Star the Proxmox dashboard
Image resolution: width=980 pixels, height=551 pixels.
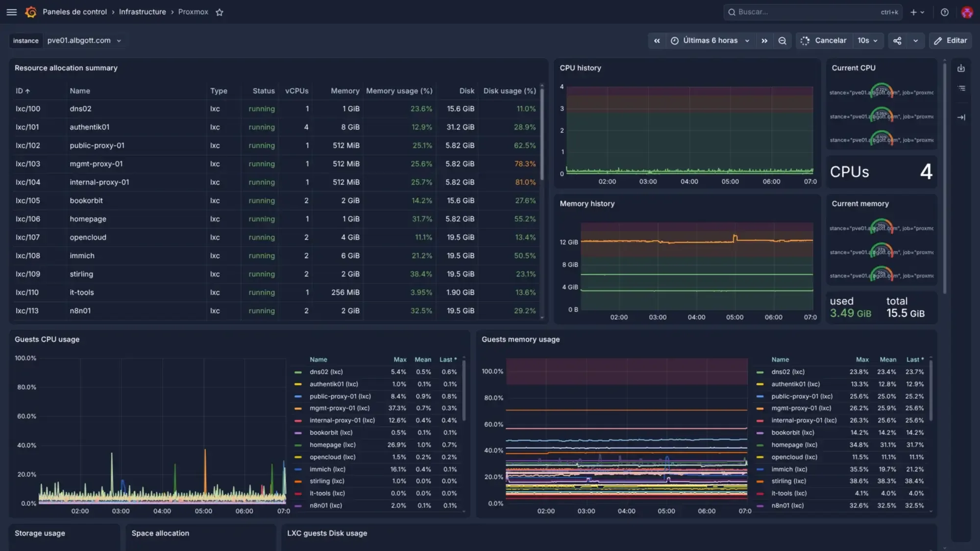pyautogui.click(x=220, y=12)
